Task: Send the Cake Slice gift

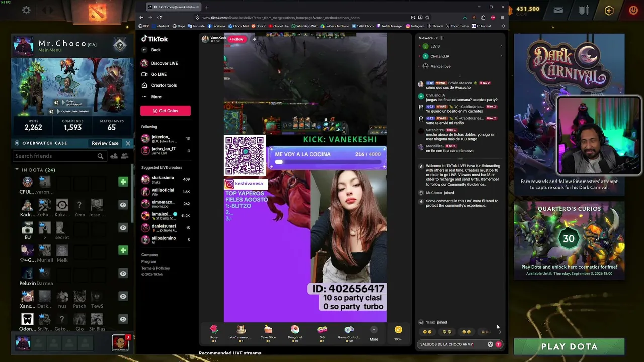Action: point(268,332)
